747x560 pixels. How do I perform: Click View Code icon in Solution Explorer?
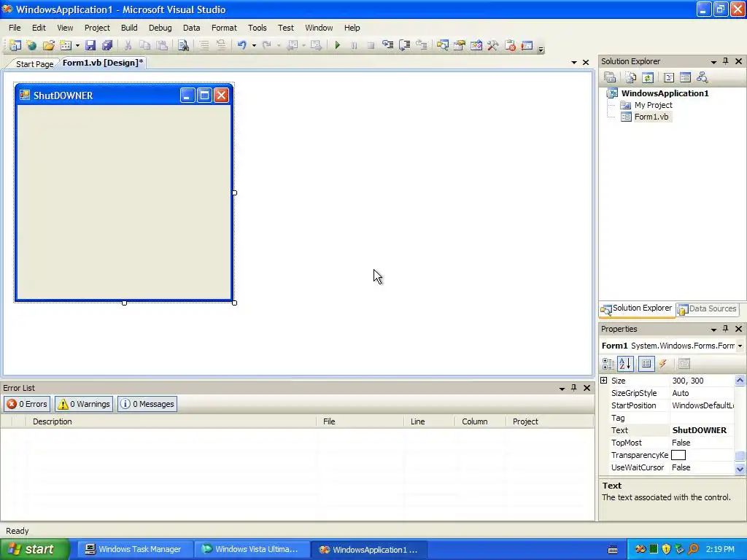(x=669, y=77)
